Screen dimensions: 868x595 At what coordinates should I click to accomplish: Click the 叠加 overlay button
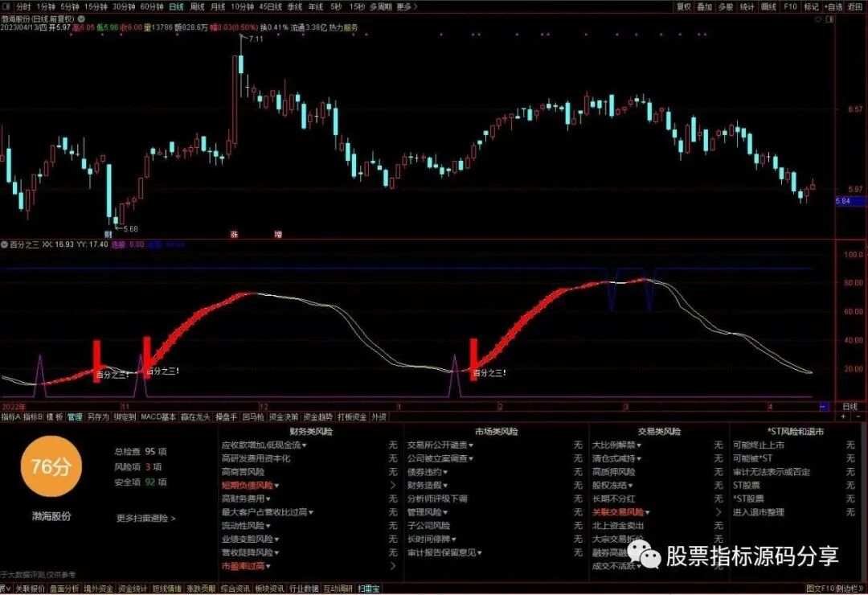(705, 6)
